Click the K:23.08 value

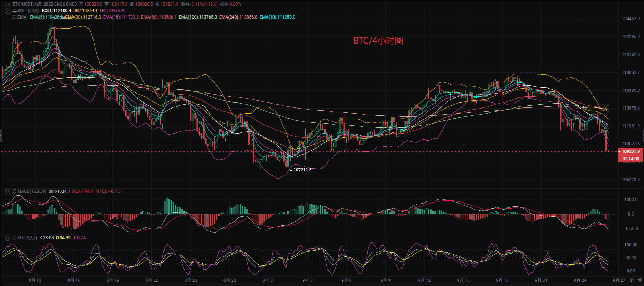[46, 238]
